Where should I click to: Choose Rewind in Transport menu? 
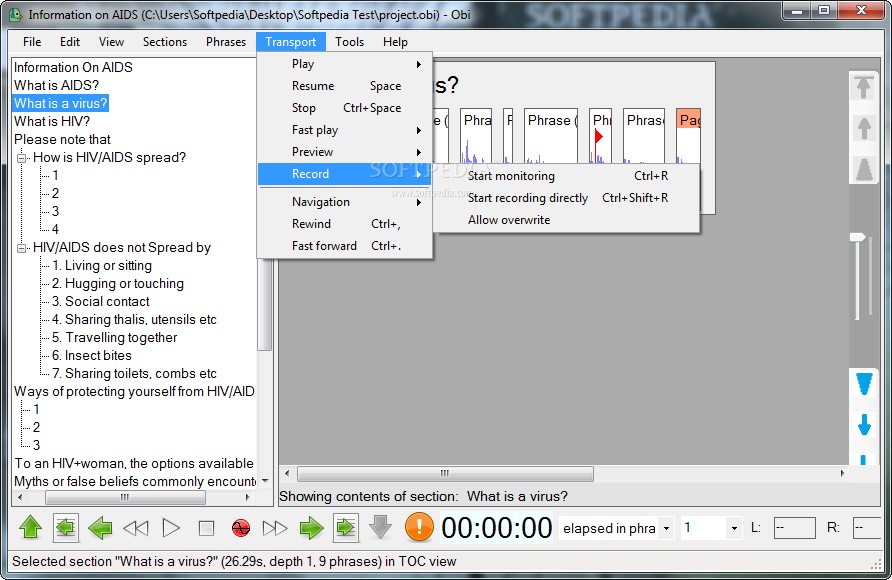(x=345, y=224)
